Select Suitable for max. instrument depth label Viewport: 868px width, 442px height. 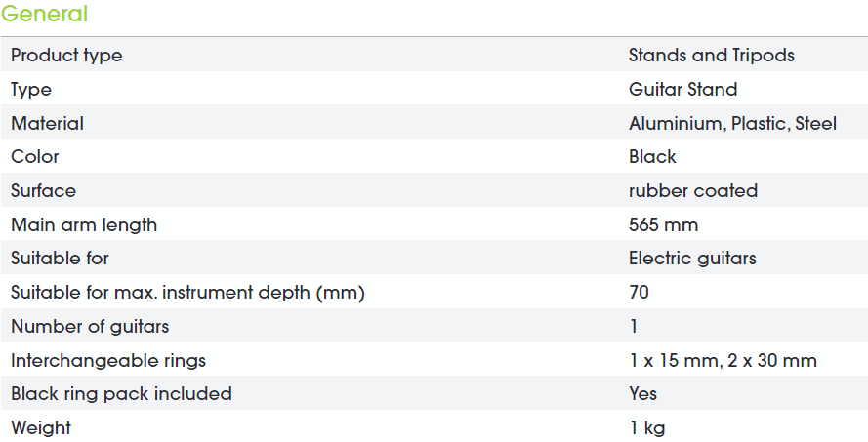pyautogui.click(x=187, y=292)
